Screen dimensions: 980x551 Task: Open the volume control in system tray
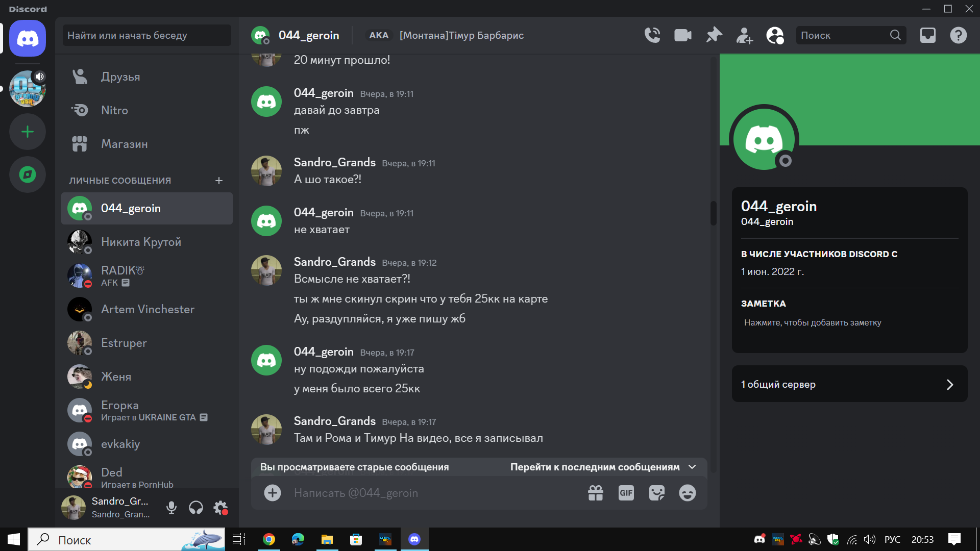(870, 539)
